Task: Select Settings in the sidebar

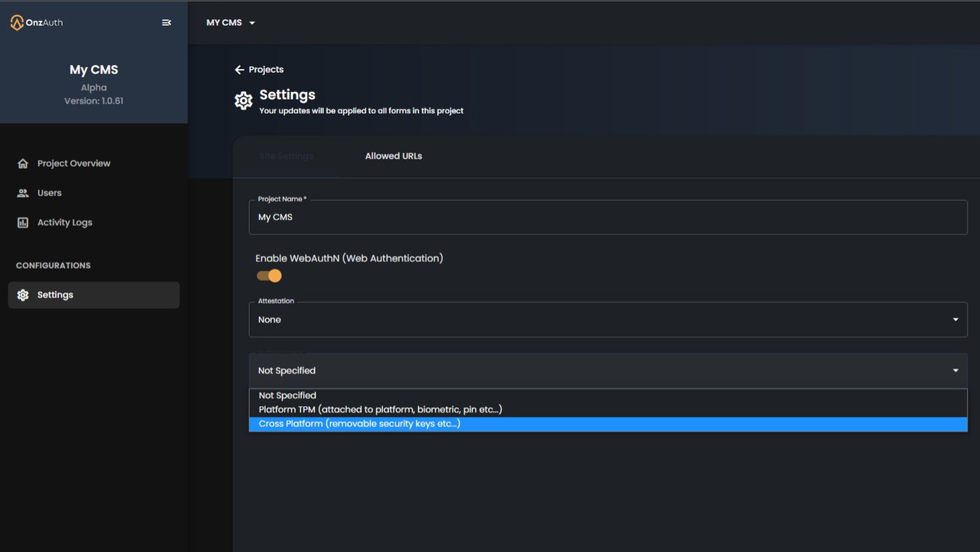Action: [93, 295]
